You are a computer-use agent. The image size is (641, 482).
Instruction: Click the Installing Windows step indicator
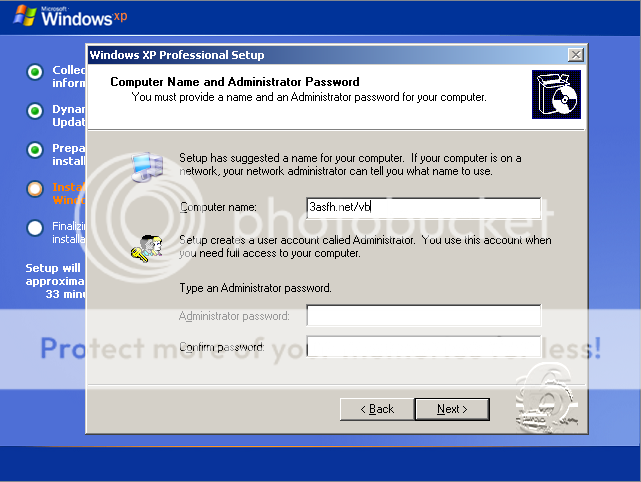(x=35, y=189)
